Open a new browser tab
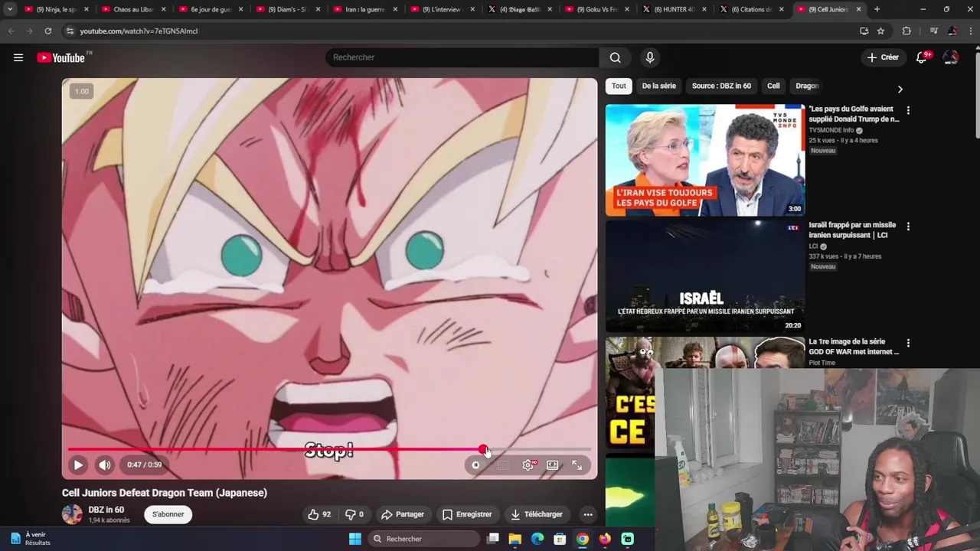980x551 pixels. 877,9
